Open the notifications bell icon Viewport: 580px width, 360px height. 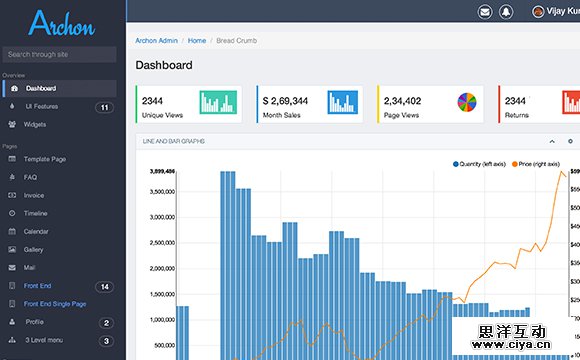(506, 12)
